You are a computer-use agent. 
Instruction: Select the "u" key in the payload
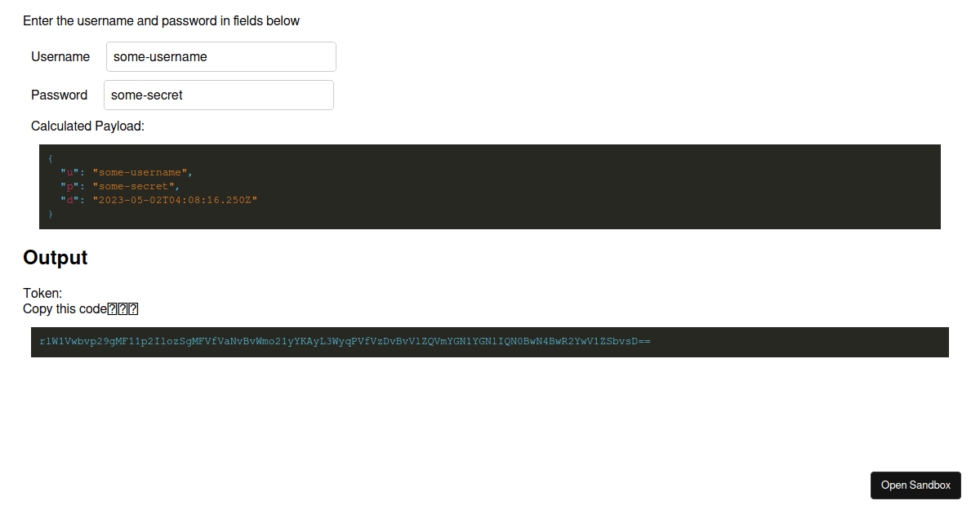point(68,172)
